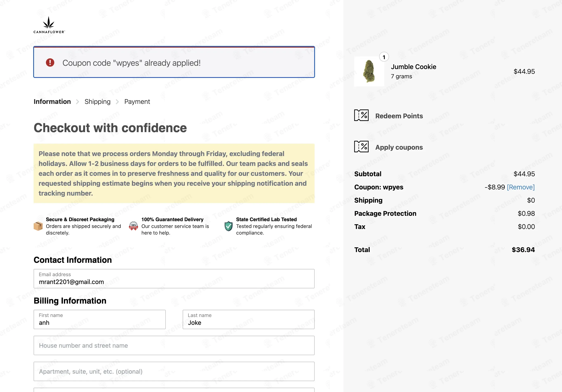Go to the Payment step
This screenshot has width=562, height=392.
[137, 102]
